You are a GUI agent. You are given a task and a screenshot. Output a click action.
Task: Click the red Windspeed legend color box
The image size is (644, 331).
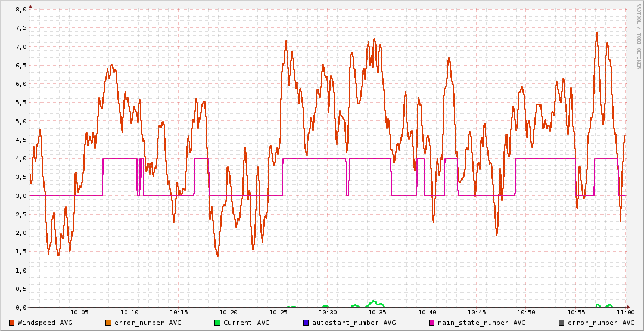coord(12,323)
